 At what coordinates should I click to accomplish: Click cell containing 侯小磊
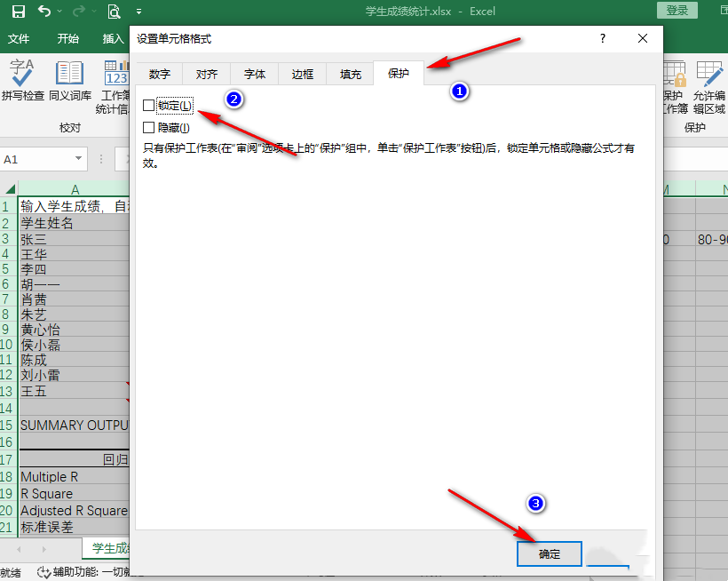coord(75,345)
